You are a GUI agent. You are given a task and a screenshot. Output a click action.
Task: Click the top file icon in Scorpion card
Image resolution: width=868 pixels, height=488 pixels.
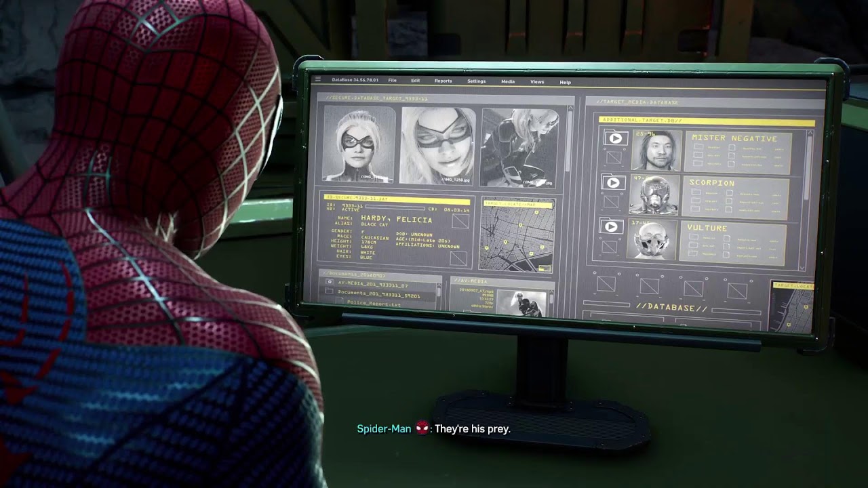(730, 193)
